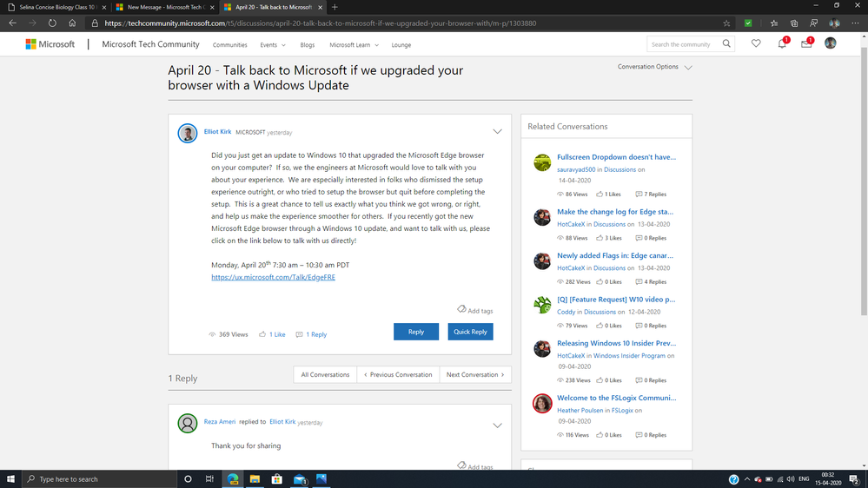This screenshot has height=488, width=868.
Task: Go back with the browser back arrow
Action: point(13,23)
